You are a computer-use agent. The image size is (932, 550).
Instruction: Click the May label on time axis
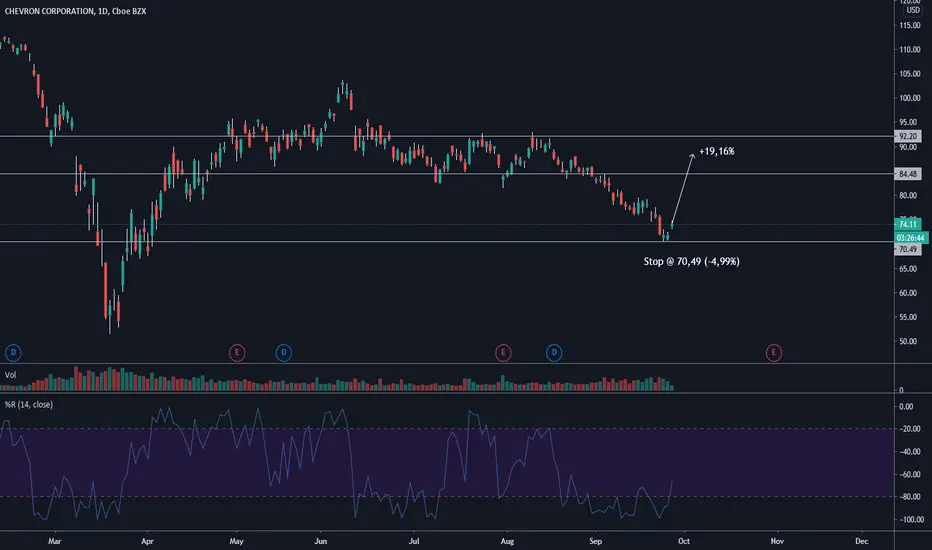pyautogui.click(x=236, y=541)
